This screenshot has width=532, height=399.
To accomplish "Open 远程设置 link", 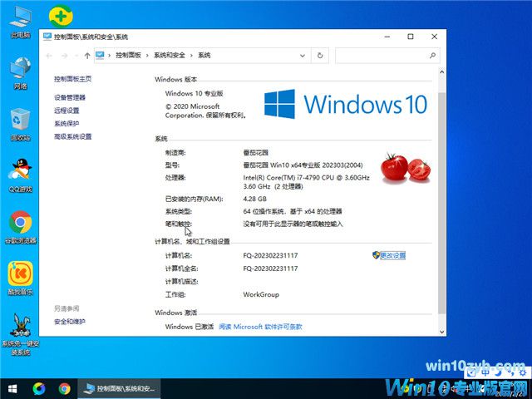I will tap(66, 111).
